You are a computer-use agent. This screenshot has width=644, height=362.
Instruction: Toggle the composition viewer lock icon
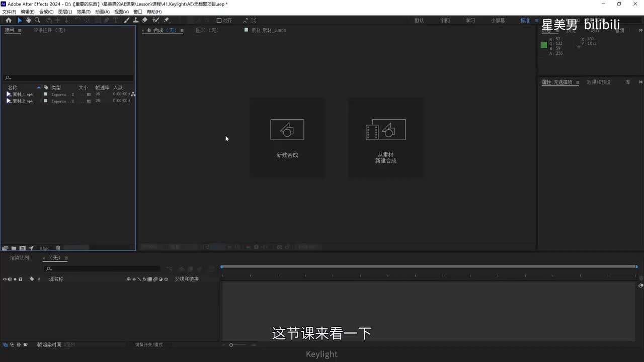tap(149, 30)
